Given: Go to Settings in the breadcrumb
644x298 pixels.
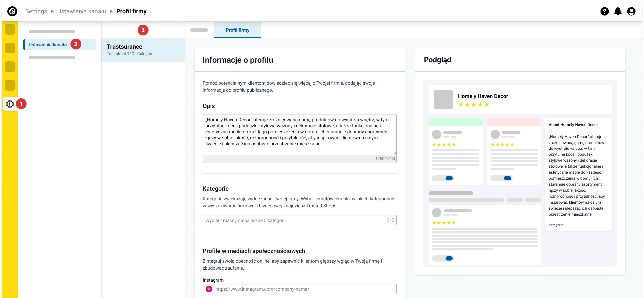Looking at the screenshot, I should point(36,11).
